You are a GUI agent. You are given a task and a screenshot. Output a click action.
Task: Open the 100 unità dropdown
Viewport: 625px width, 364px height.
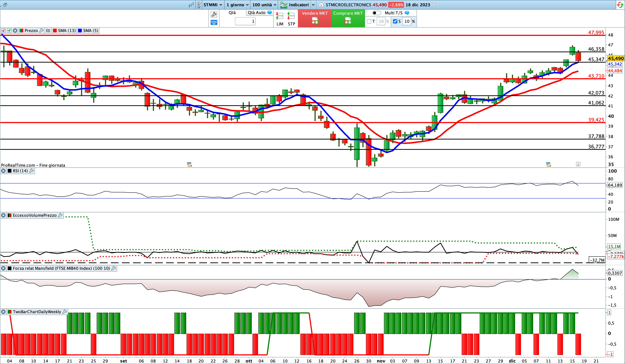264,5
